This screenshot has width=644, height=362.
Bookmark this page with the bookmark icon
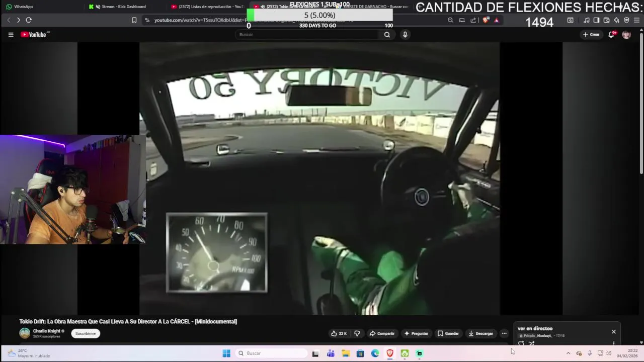pos(134,20)
